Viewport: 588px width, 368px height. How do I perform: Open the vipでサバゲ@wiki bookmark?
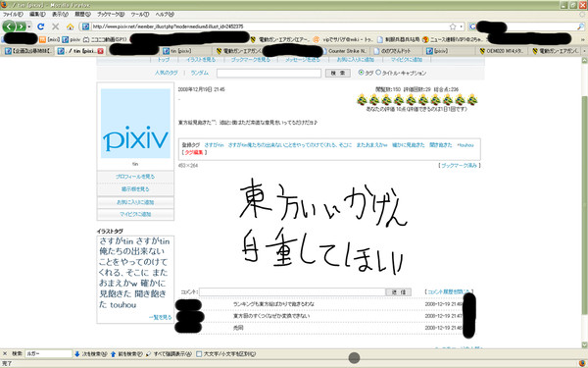click(342, 39)
